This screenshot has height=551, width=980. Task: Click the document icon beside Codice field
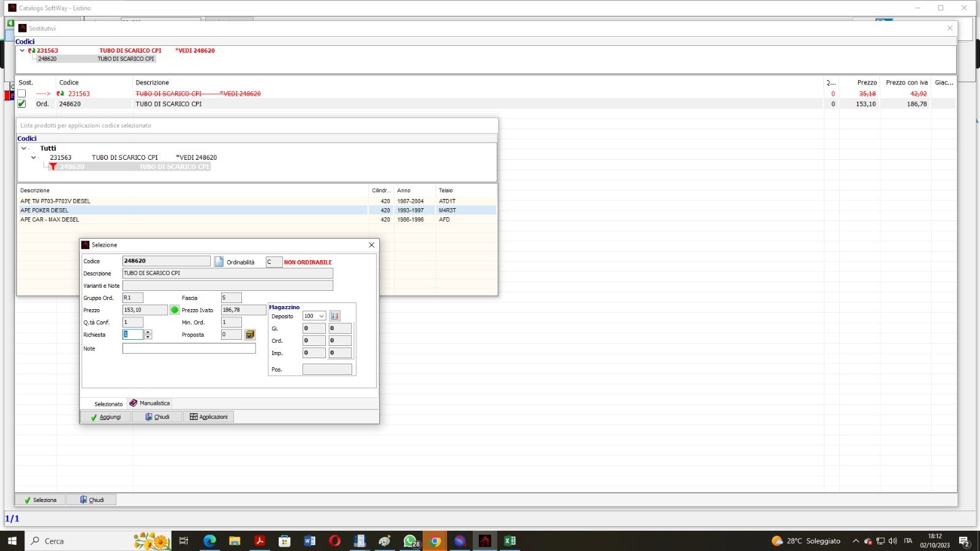[x=219, y=261]
